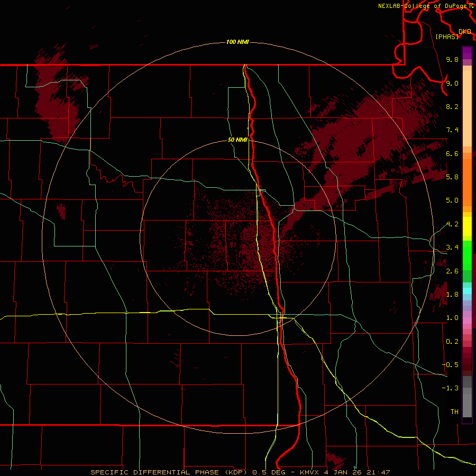
Task: Select the -0.5 scale label
Action: pyautogui.click(x=450, y=364)
